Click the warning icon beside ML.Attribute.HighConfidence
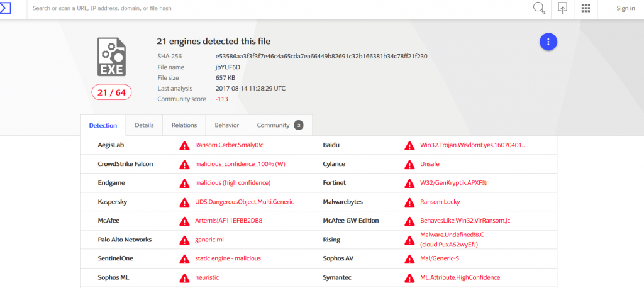 click(409, 278)
